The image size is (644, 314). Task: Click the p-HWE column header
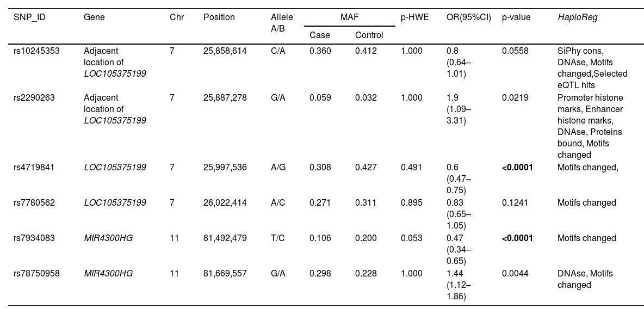click(414, 17)
